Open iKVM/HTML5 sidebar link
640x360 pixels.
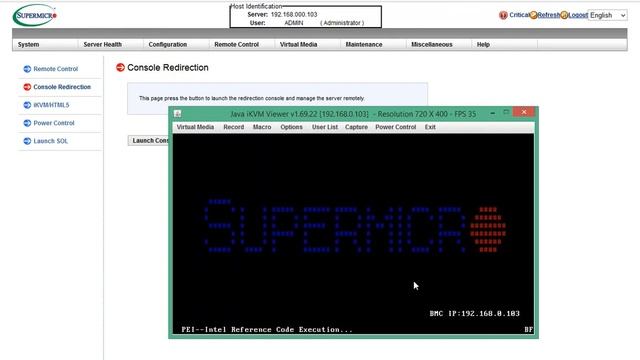pyautogui.click(x=51, y=105)
